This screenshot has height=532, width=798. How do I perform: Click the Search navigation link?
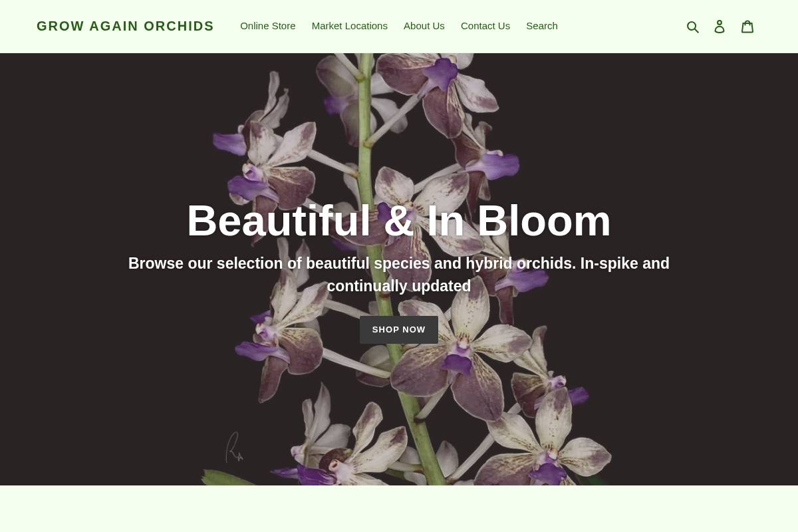click(x=541, y=25)
